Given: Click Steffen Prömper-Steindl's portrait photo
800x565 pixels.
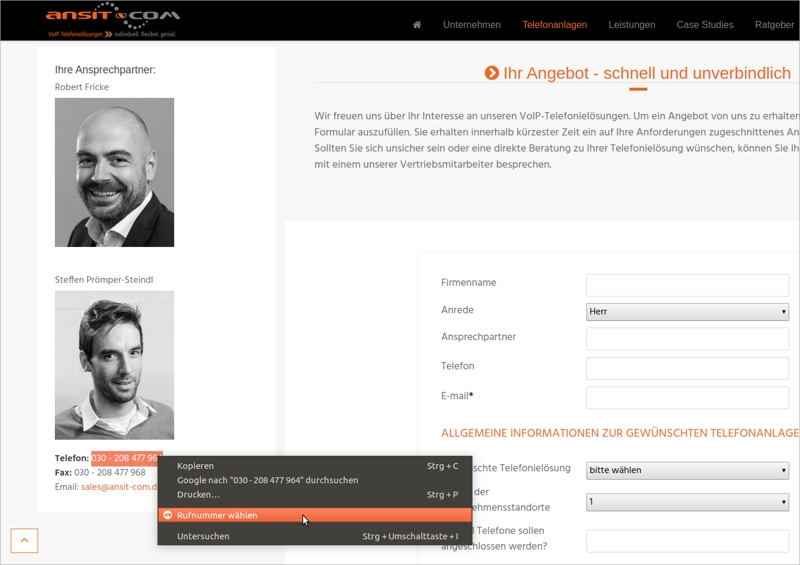Looking at the screenshot, I should tap(114, 365).
